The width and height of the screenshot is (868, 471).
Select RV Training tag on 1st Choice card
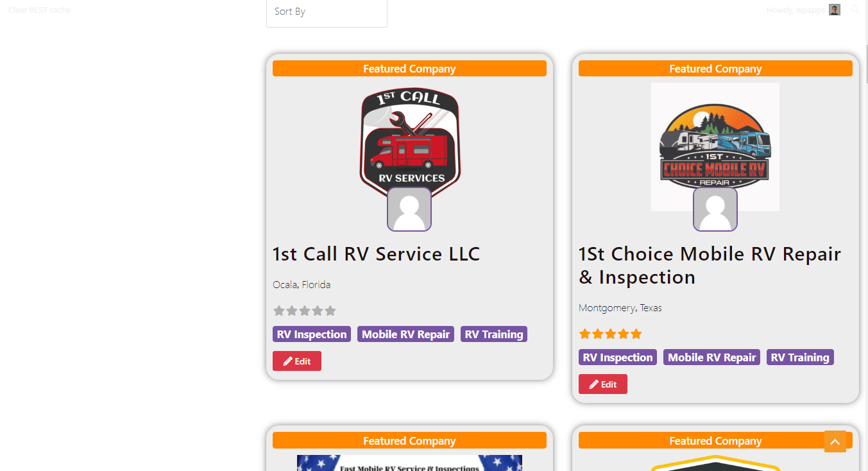click(800, 357)
